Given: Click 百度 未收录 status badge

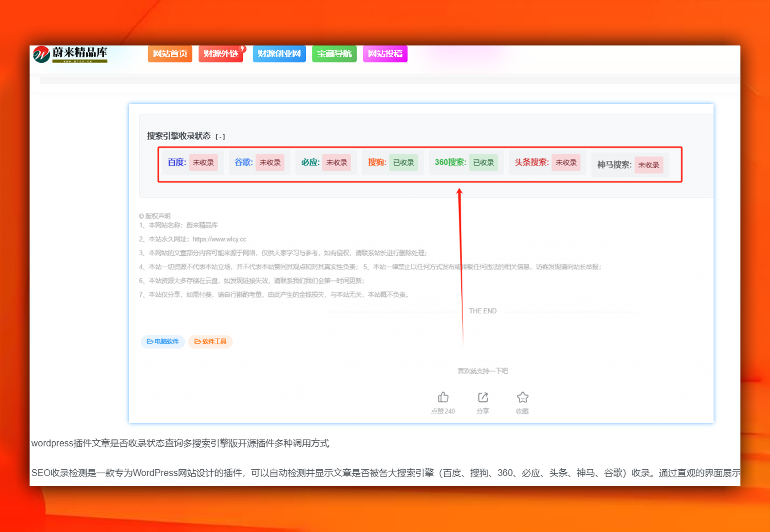Looking at the screenshot, I should (x=203, y=163).
